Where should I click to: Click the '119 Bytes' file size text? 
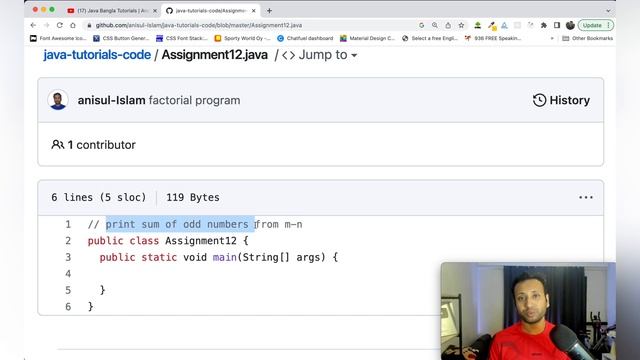(193, 198)
